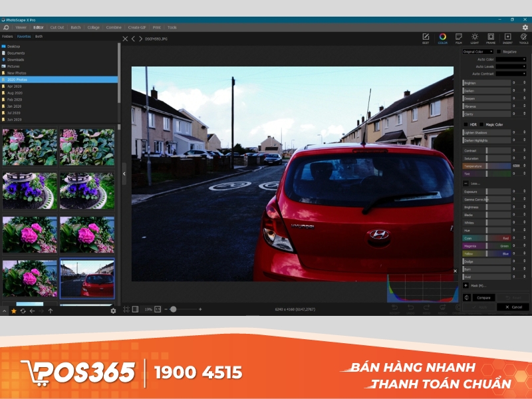Step the Contrast value spinner
The image size is (532, 399).
click(524, 150)
